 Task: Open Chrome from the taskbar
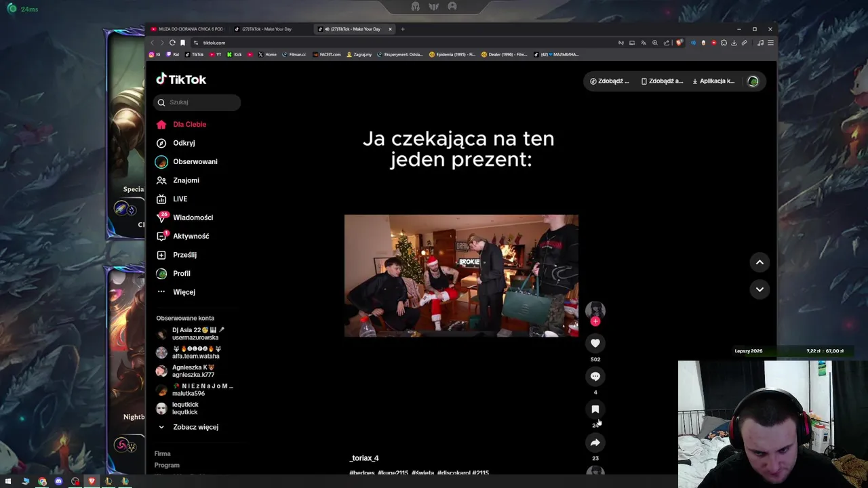click(x=42, y=481)
